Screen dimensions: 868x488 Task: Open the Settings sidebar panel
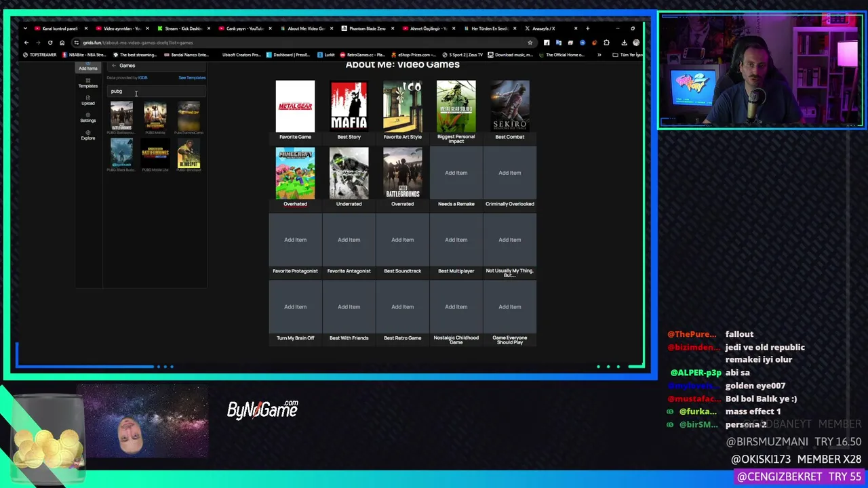point(87,118)
